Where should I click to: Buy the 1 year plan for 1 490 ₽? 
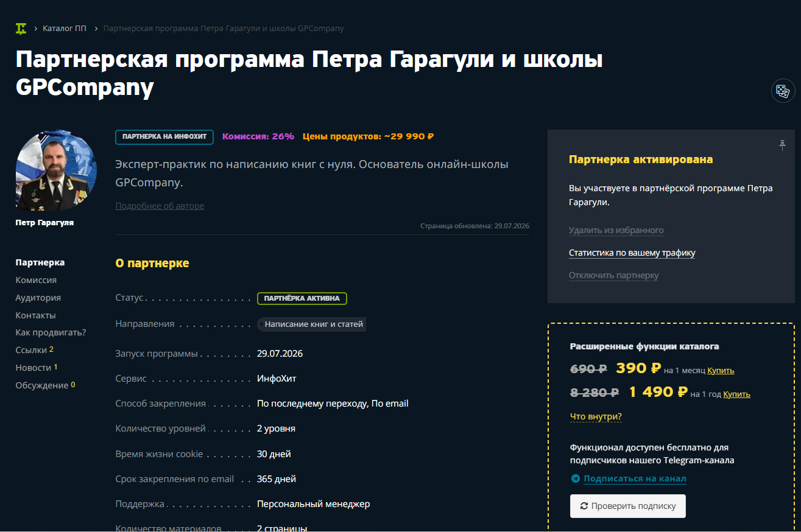pos(736,394)
